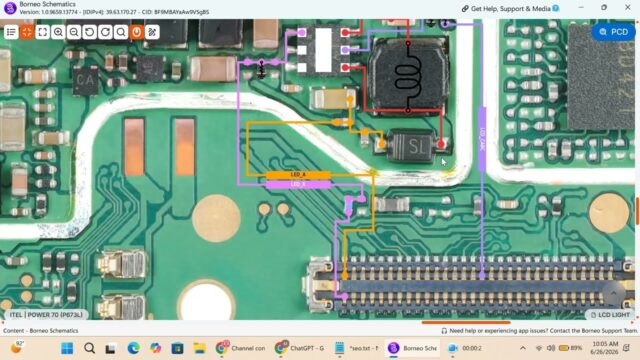The width and height of the screenshot is (640, 360).
Task: Click the LCD LIGHT label
Action: click(x=610, y=315)
